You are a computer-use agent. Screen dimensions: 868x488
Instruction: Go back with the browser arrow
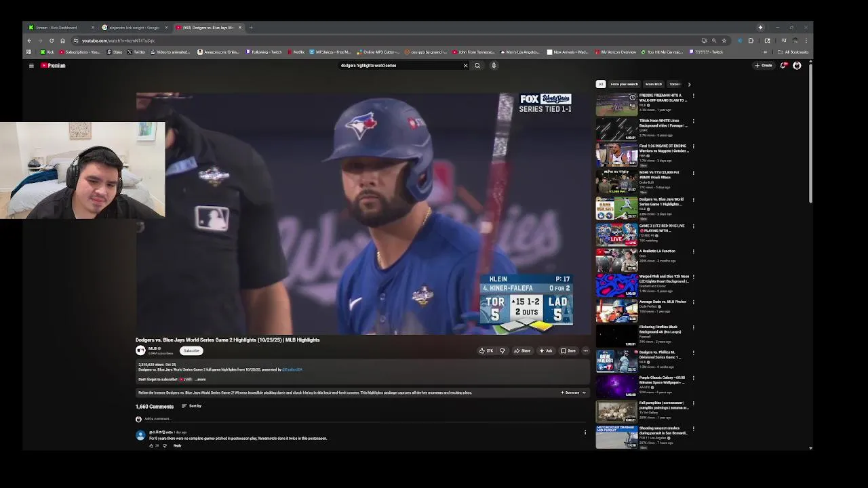[x=29, y=41]
